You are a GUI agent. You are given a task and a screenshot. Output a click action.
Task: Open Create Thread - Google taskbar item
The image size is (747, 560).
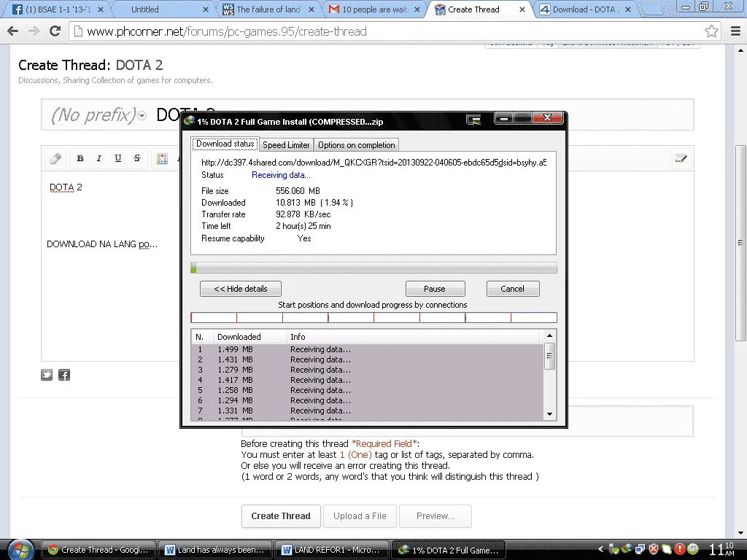click(x=98, y=550)
